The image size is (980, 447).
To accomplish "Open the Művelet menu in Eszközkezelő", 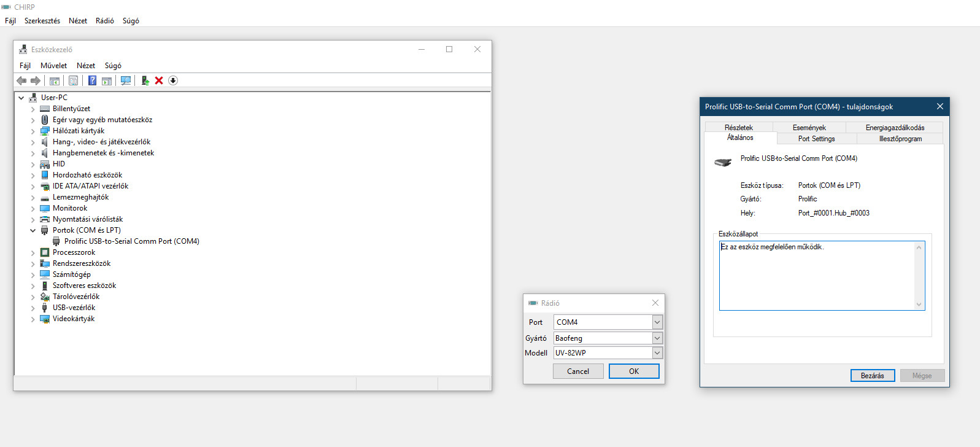I will (53, 66).
